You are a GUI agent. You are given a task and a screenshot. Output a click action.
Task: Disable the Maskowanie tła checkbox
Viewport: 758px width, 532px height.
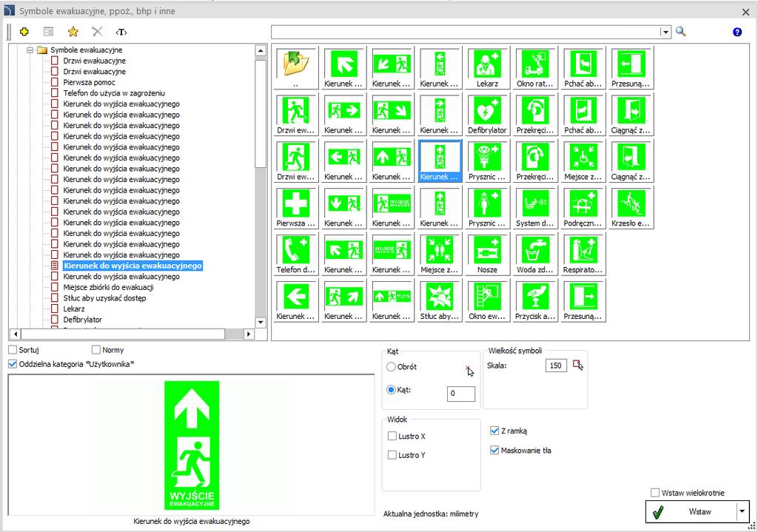click(x=494, y=451)
